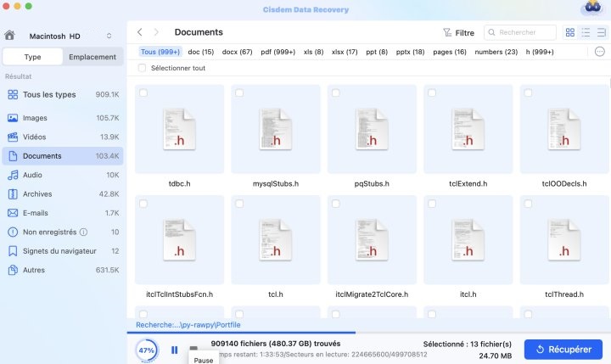Filter by doc (15) format
Viewport: 611px width, 364px height.
(x=200, y=52)
